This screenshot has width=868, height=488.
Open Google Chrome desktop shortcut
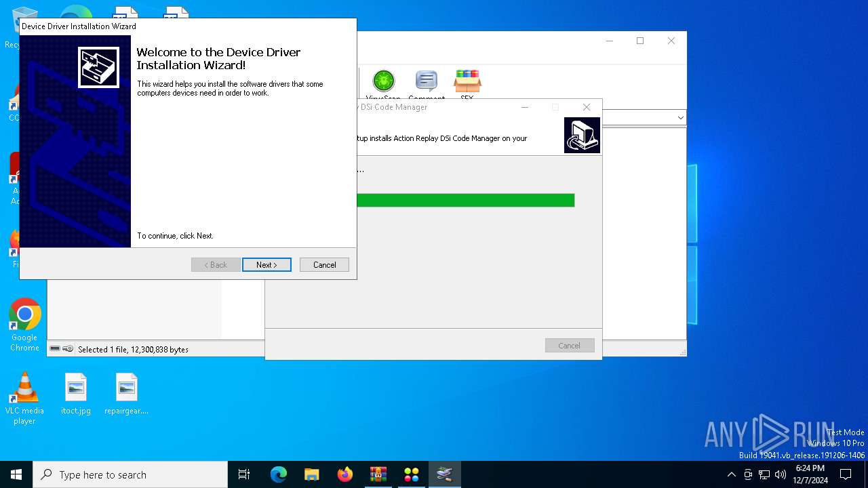pos(25,325)
